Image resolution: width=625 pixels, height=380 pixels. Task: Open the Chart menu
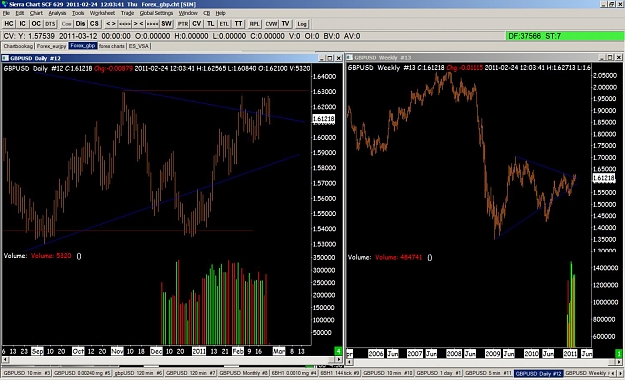click(36, 13)
